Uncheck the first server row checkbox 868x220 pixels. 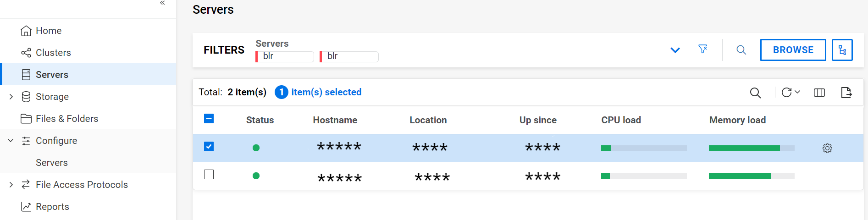click(x=209, y=147)
